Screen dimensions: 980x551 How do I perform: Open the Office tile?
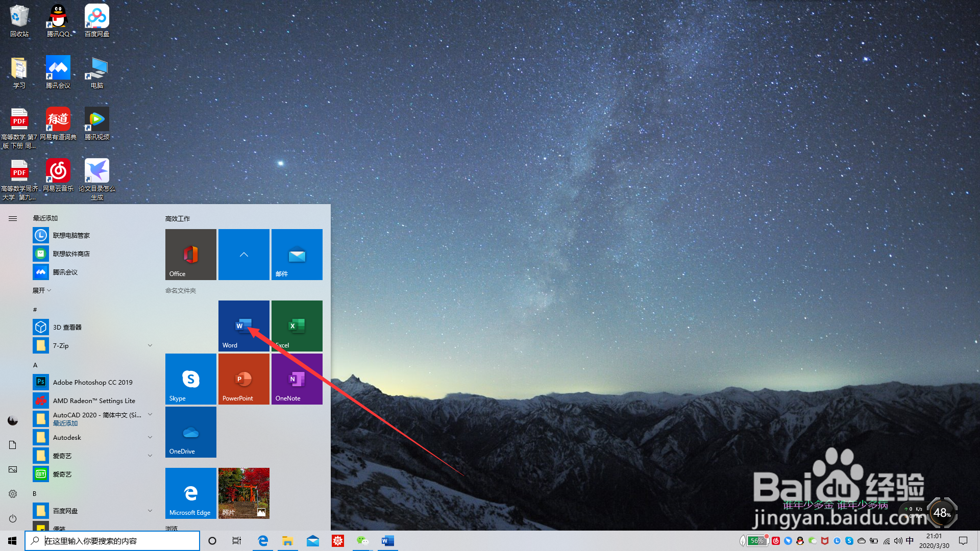click(x=190, y=254)
